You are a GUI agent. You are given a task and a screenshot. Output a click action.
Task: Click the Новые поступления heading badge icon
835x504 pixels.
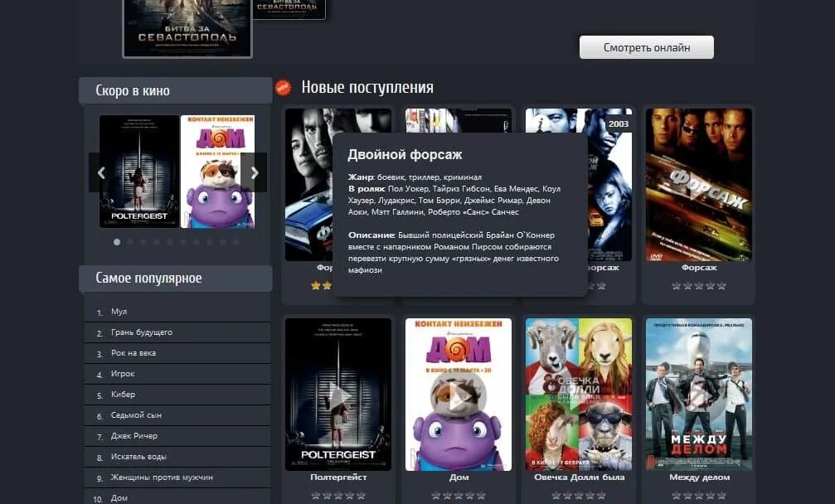click(284, 88)
